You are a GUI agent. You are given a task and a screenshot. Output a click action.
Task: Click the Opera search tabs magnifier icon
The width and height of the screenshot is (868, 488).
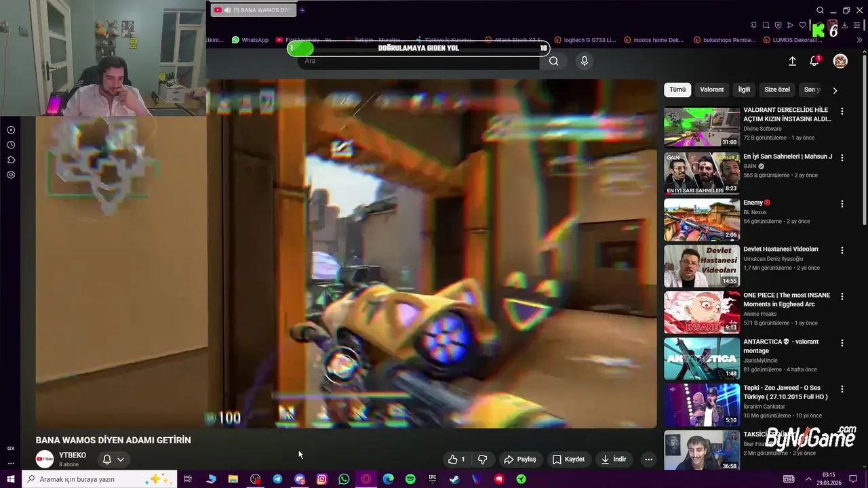pyautogui.click(x=820, y=10)
